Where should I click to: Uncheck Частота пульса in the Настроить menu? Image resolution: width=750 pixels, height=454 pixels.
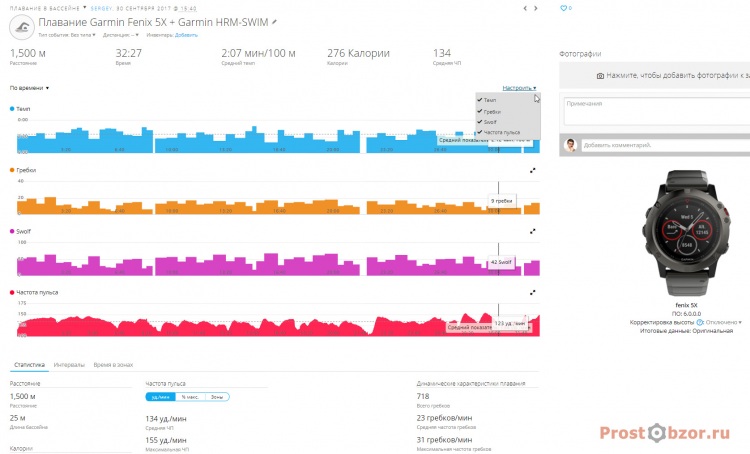pos(498,132)
